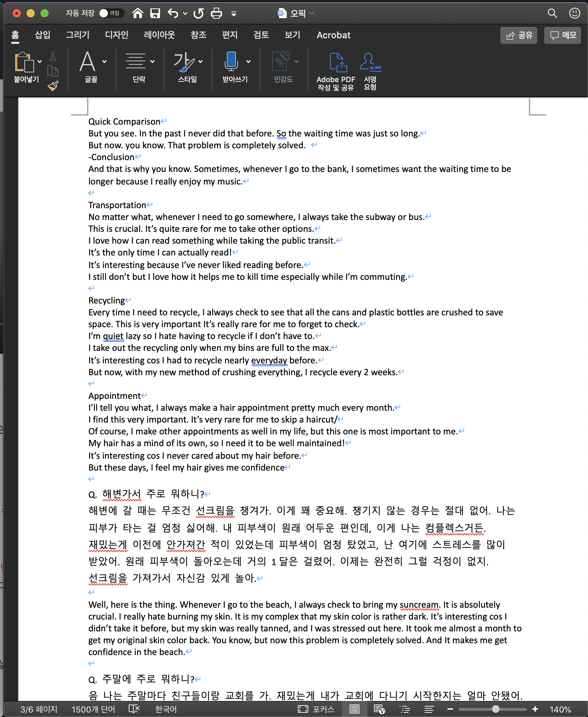The height and width of the screenshot is (717, 588).
Task: Click zoom percentage 140%
Action: click(560, 709)
